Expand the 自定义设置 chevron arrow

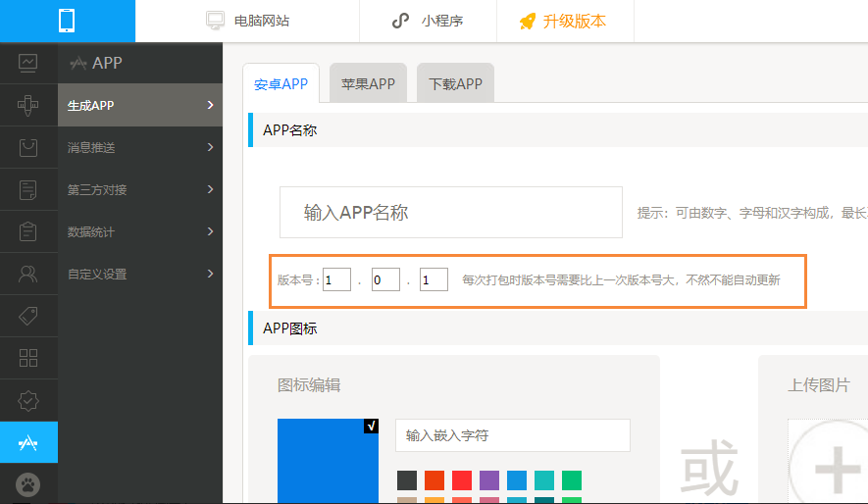210,274
